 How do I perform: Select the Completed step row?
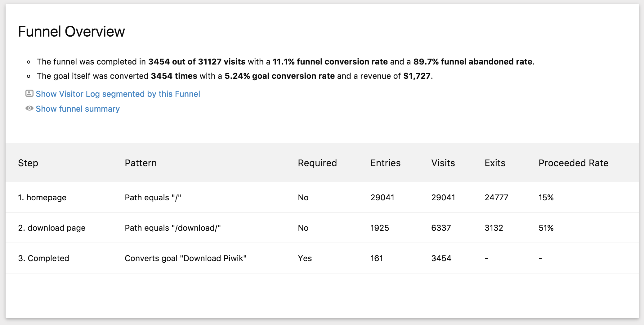(43, 258)
